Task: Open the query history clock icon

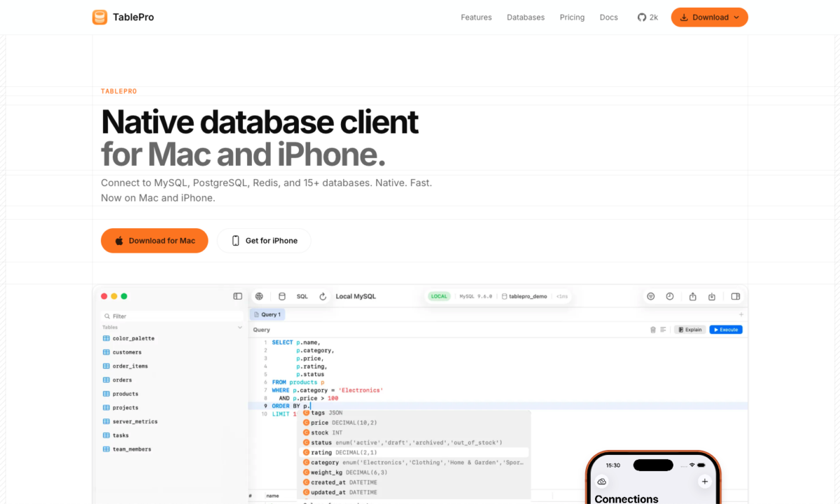Action: coord(670,296)
